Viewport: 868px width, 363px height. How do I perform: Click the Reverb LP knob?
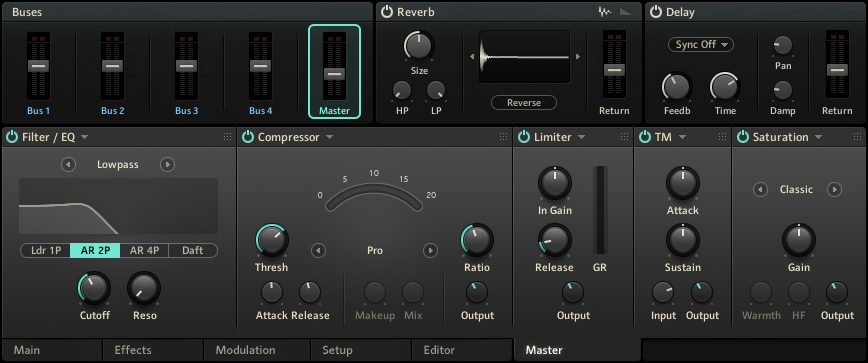click(x=436, y=90)
